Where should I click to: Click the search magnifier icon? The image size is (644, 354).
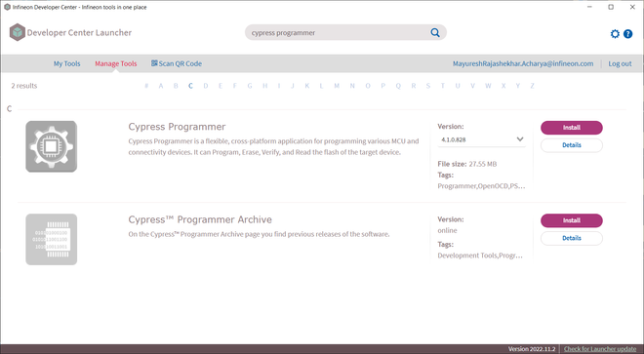coord(435,32)
